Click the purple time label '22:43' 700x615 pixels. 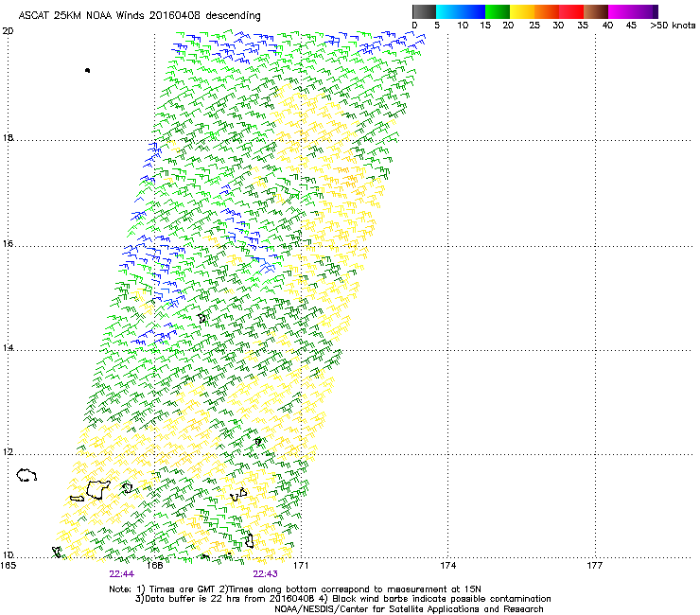coord(265,574)
